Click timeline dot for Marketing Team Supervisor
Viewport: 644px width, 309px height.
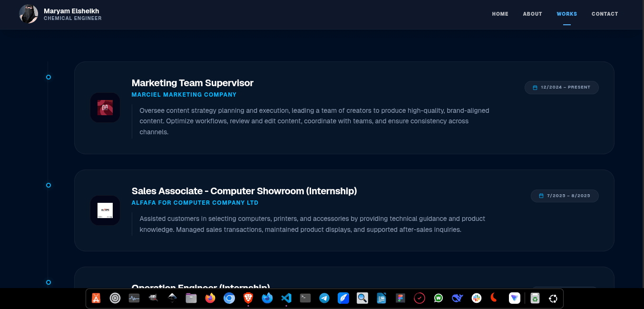(x=49, y=77)
